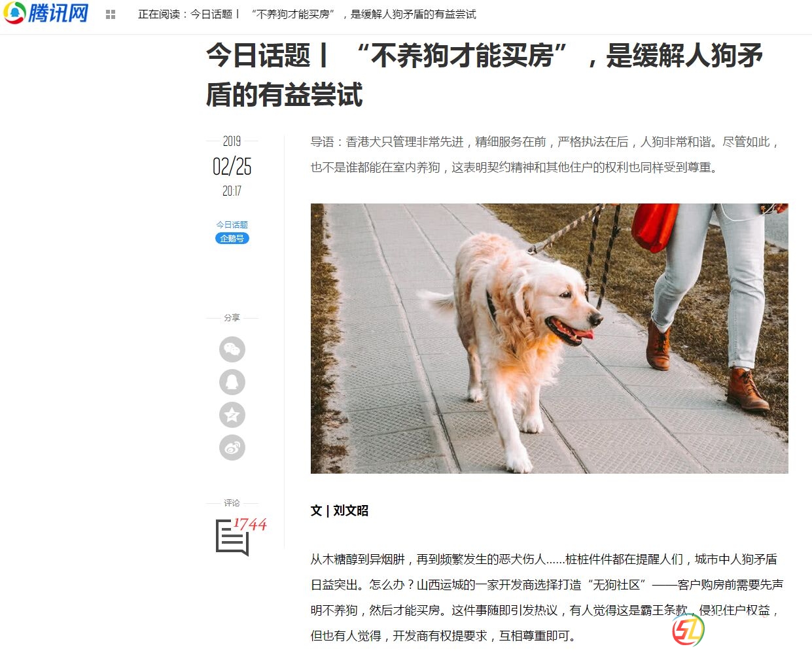Share the article via QQ icon
This screenshot has height=651, width=812.
232,382
